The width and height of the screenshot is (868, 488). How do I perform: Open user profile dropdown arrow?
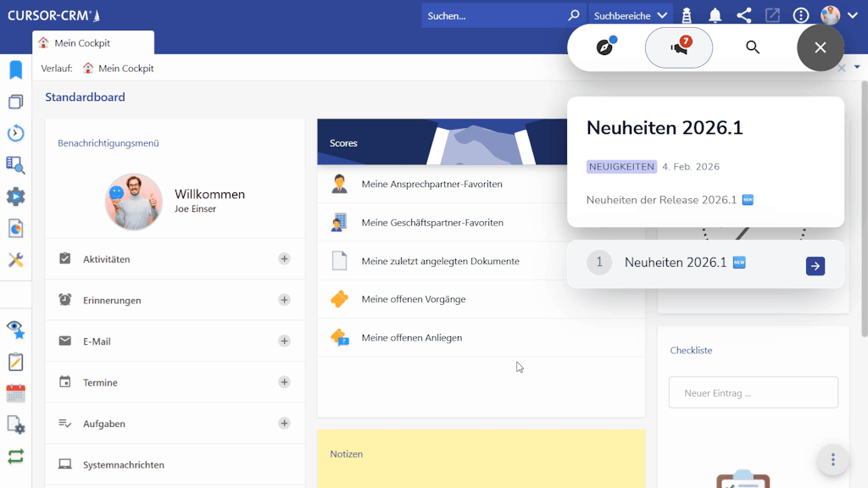click(x=853, y=15)
